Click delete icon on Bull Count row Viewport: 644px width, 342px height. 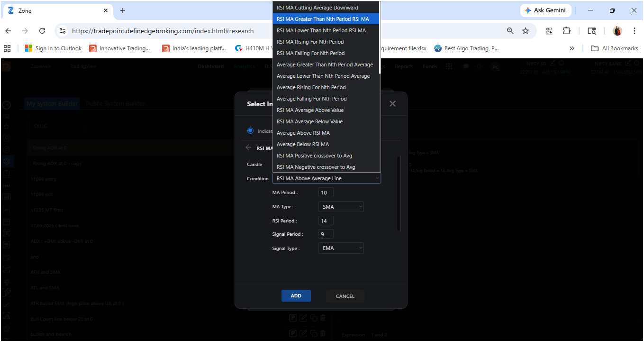pyautogui.click(x=323, y=318)
